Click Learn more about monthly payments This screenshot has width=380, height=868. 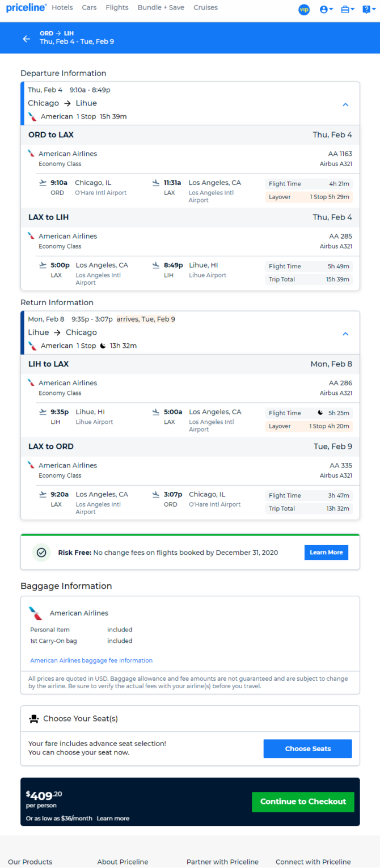(x=113, y=819)
